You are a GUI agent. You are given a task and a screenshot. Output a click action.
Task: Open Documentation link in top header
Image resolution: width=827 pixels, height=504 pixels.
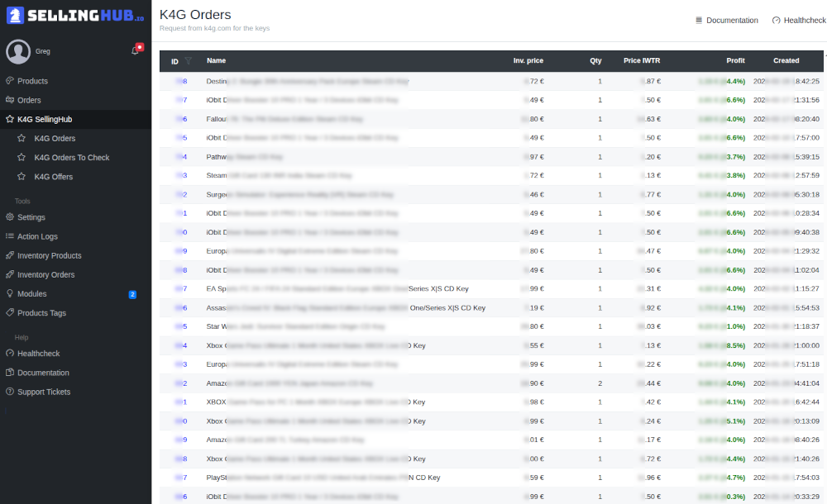727,21
